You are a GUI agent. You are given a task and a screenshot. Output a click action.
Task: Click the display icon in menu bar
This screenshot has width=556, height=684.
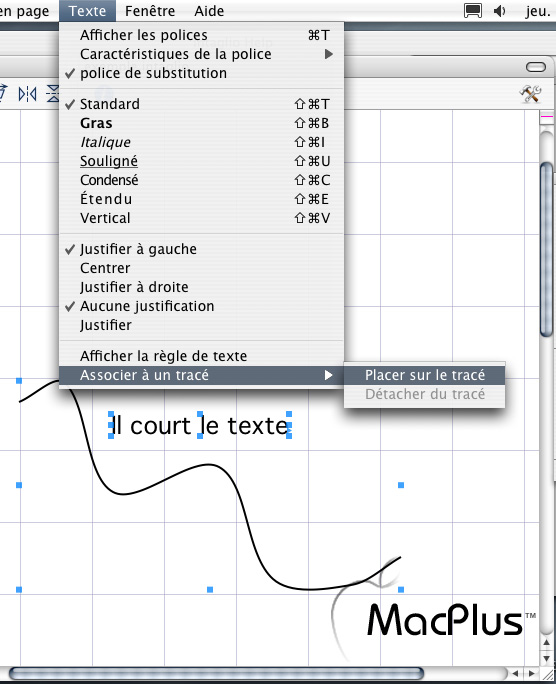473,10
